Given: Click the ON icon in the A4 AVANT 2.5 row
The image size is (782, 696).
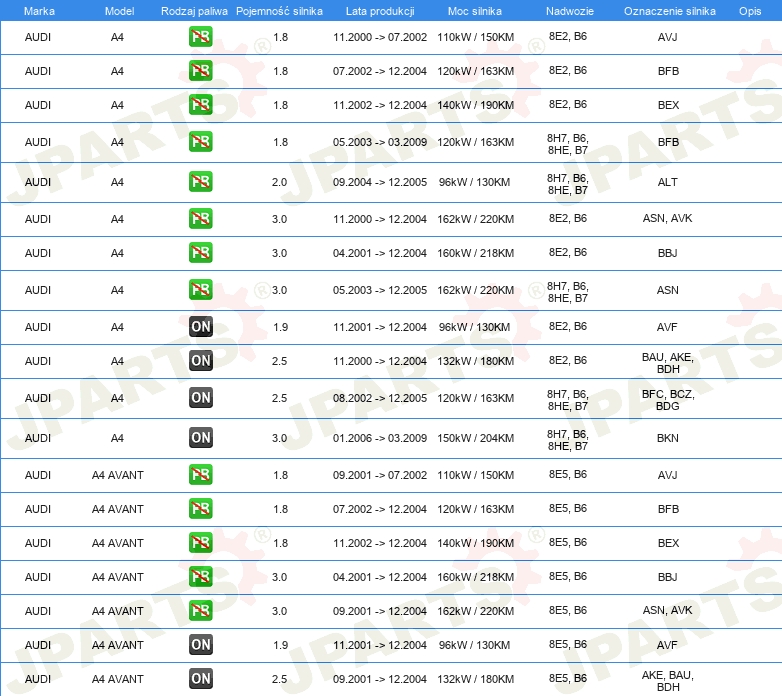Looking at the screenshot, I should (200, 679).
